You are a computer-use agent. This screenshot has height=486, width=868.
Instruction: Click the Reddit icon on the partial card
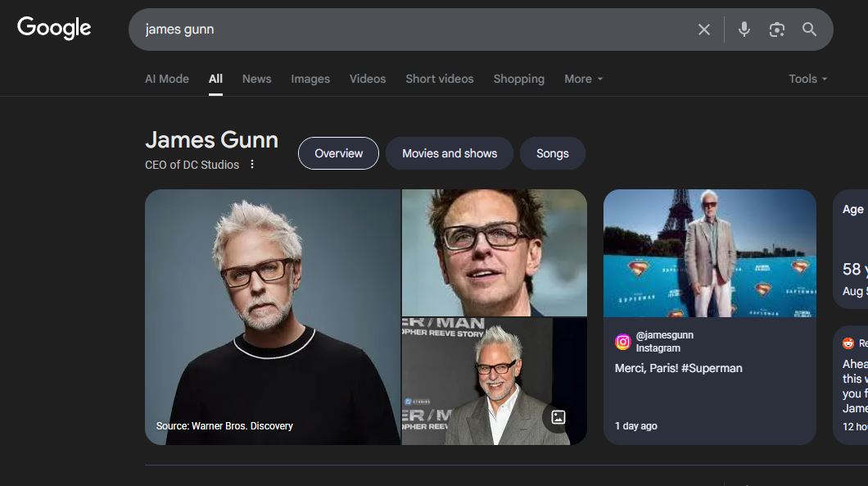click(x=848, y=343)
